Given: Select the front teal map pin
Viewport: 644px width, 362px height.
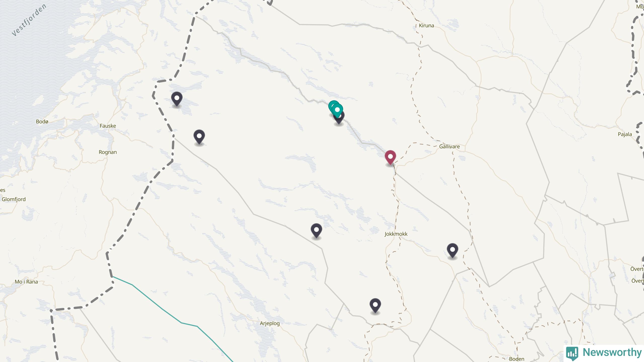Looking at the screenshot, I should 337,111.
